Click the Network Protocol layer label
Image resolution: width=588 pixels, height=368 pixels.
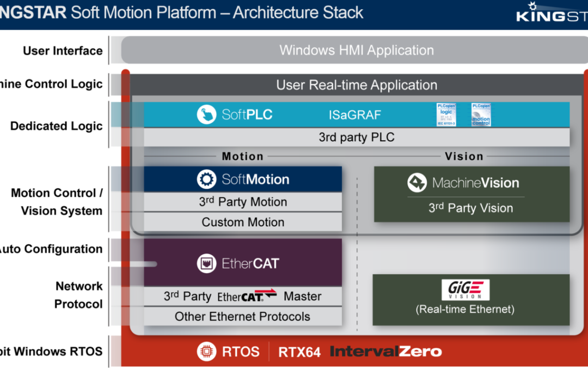(78, 295)
